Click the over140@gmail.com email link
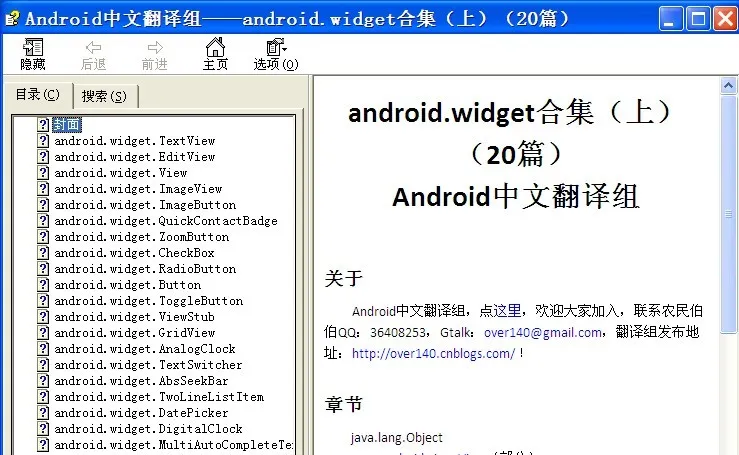 point(543,332)
